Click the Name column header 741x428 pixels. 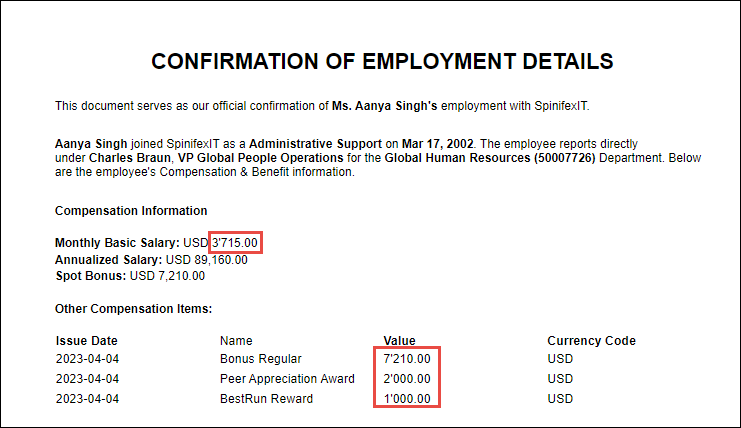point(236,341)
